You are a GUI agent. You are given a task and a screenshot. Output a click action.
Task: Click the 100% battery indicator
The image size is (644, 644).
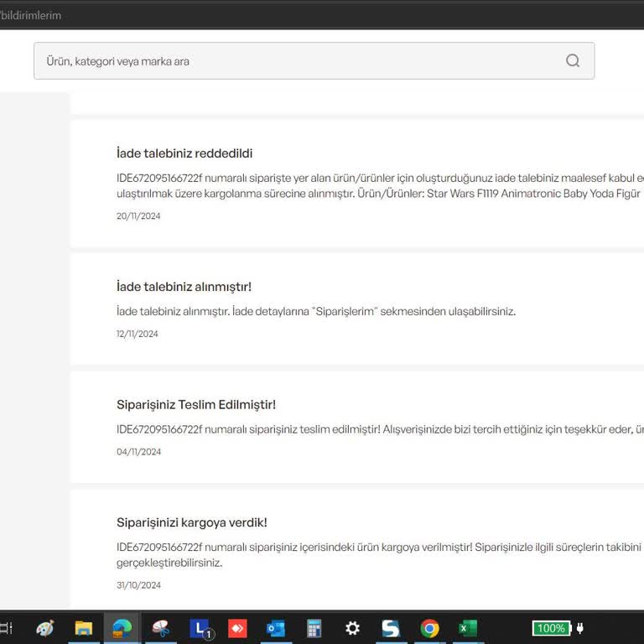point(552,628)
